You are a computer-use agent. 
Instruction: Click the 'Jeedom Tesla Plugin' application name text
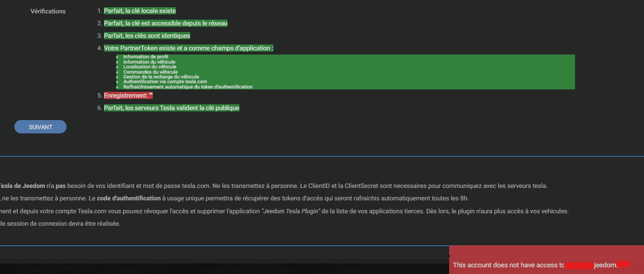290,211
